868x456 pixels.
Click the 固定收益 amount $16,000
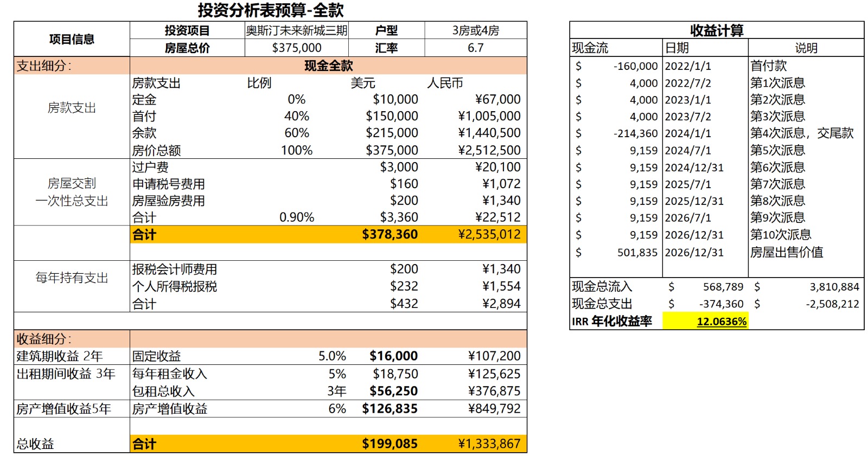[393, 356]
